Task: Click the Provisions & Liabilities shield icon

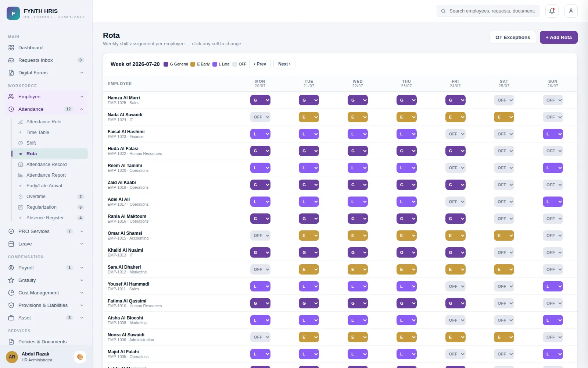Action: point(11,305)
